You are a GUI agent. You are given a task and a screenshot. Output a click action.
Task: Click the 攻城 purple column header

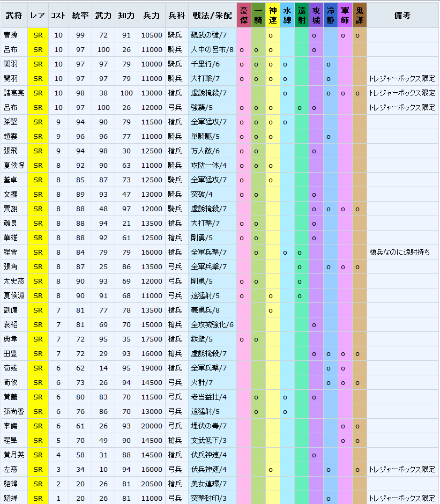click(x=316, y=15)
